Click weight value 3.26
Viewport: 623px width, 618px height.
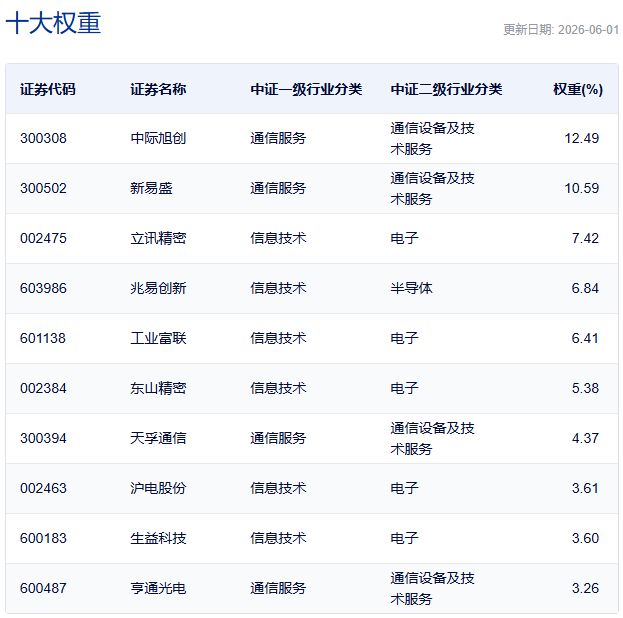[x=585, y=589]
